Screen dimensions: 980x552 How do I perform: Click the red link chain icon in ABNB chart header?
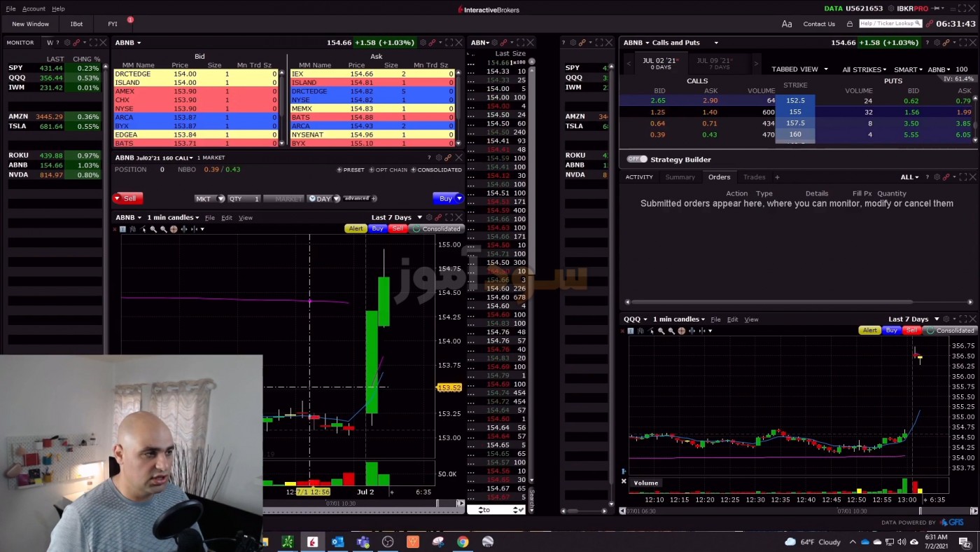pos(438,217)
